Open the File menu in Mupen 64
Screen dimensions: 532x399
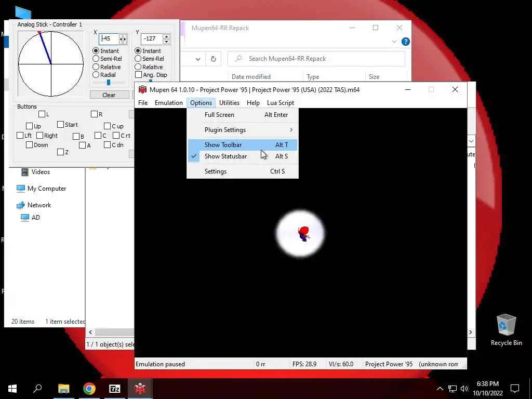click(143, 102)
